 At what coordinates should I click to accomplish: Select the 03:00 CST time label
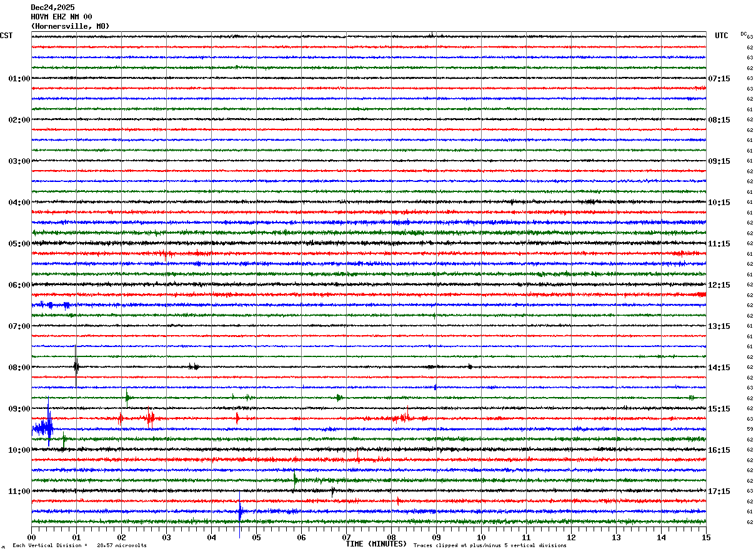(19, 161)
